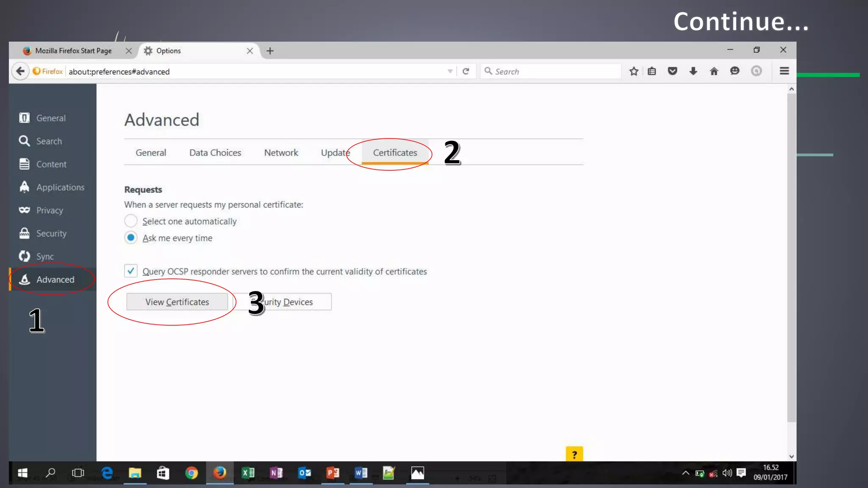Open the Pocket save icon

click(672, 71)
